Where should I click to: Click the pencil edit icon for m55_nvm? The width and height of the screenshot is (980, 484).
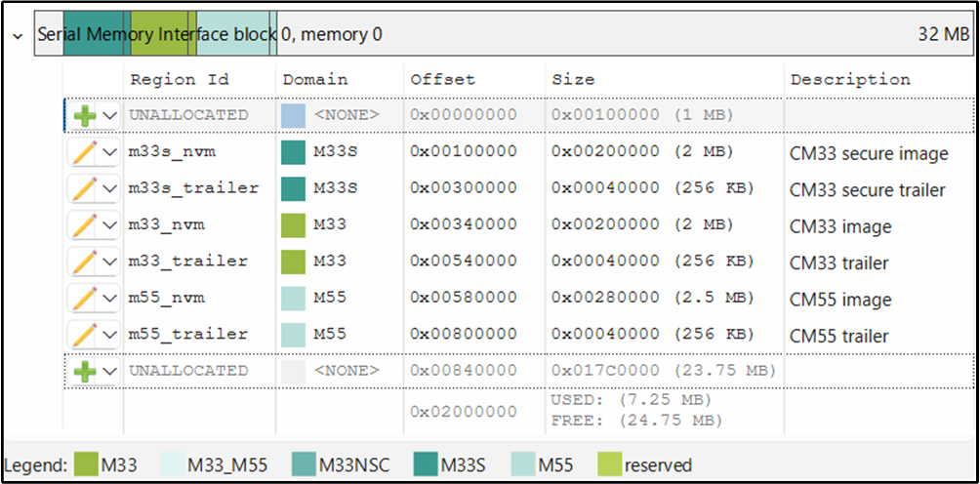tap(86, 298)
